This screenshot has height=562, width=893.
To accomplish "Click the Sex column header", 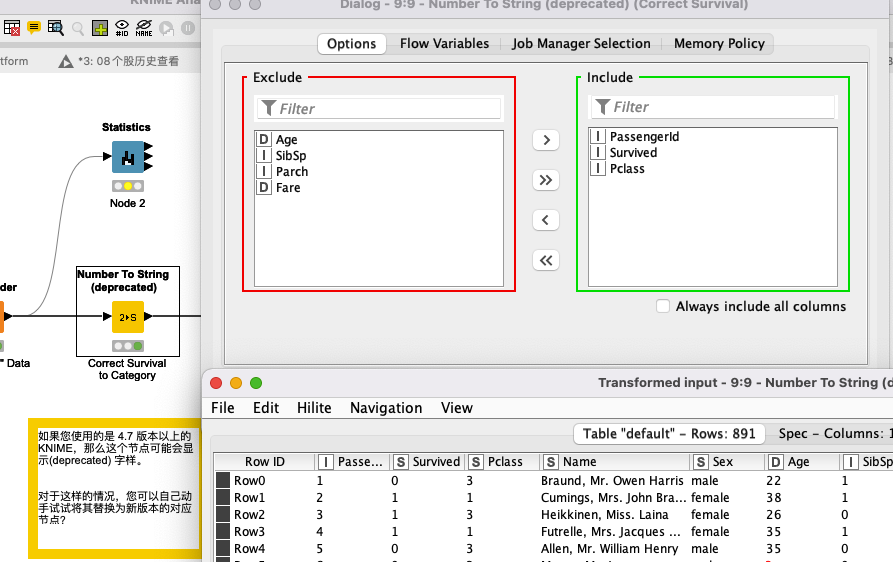I will click(x=726, y=462).
